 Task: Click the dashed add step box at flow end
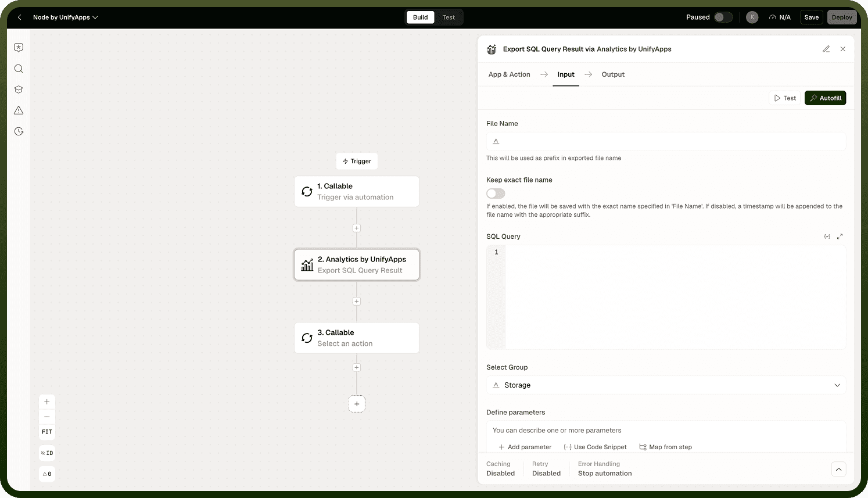[x=357, y=404]
